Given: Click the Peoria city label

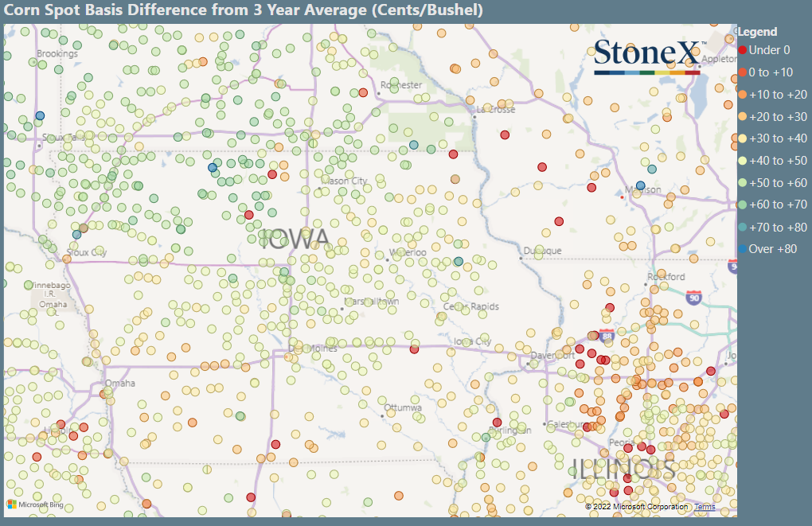Looking at the screenshot, I should (x=622, y=442).
